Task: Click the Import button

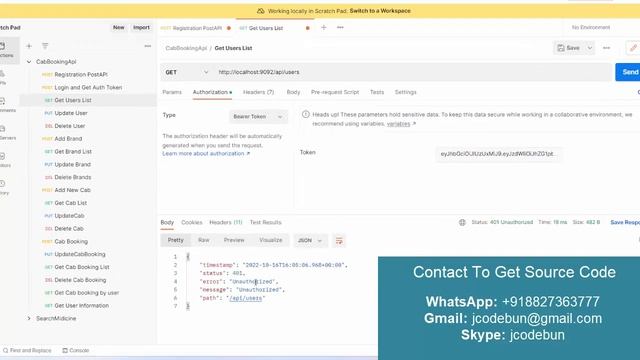Action: [141, 27]
